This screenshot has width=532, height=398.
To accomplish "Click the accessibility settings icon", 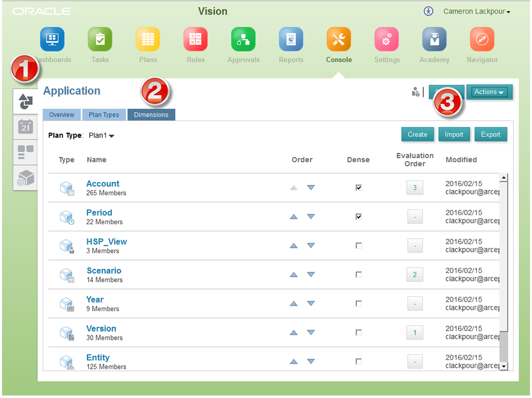I will click(428, 11).
